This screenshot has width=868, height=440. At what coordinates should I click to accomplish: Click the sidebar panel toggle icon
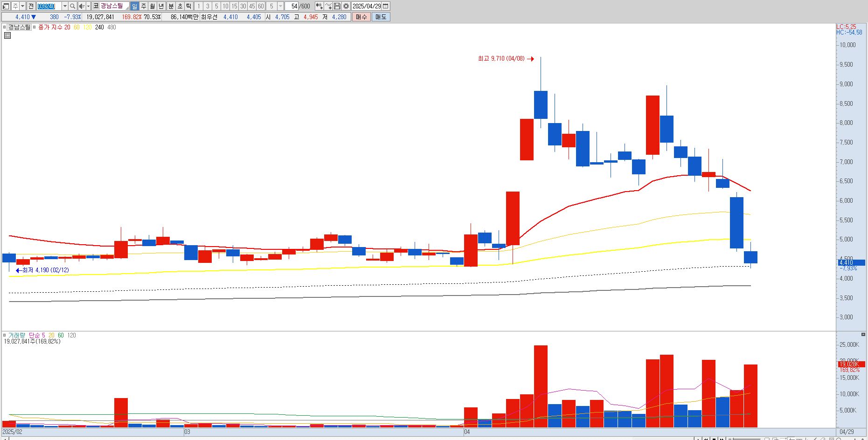pos(6,6)
